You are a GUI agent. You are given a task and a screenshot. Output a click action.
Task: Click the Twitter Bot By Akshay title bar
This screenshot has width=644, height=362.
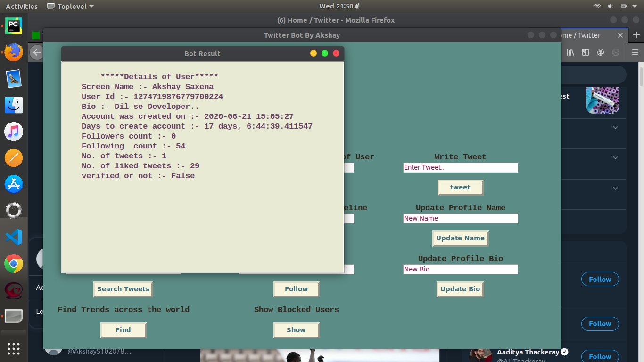pyautogui.click(x=302, y=35)
